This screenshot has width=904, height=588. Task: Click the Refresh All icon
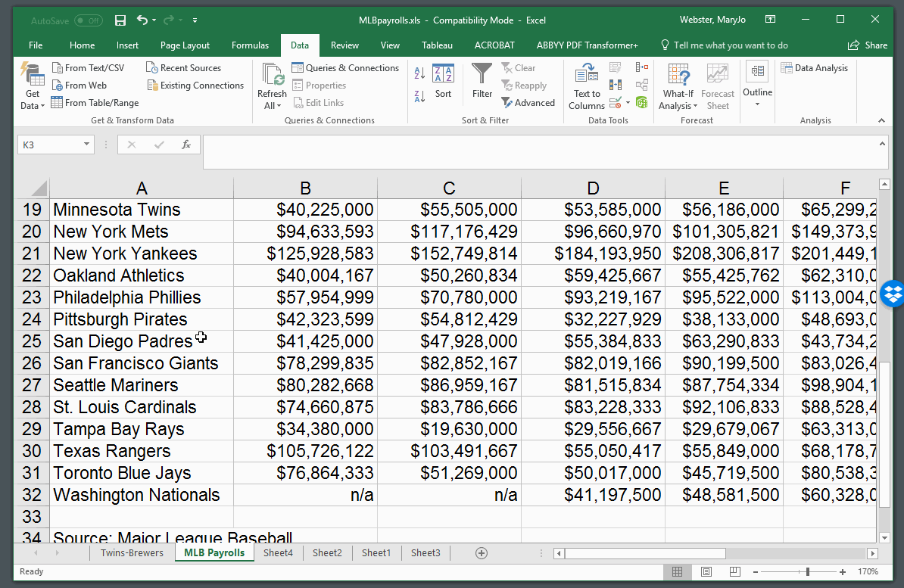pyautogui.click(x=272, y=75)
